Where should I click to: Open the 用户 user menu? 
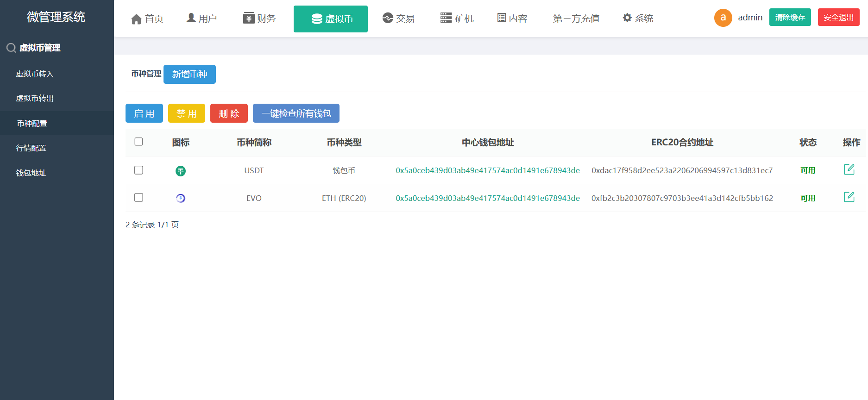coord(201,18)
